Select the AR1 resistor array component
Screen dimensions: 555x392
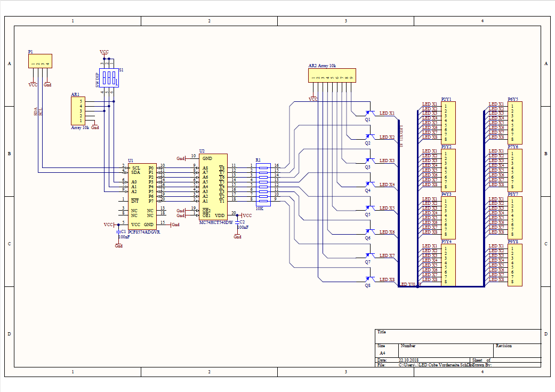point(78,111)
